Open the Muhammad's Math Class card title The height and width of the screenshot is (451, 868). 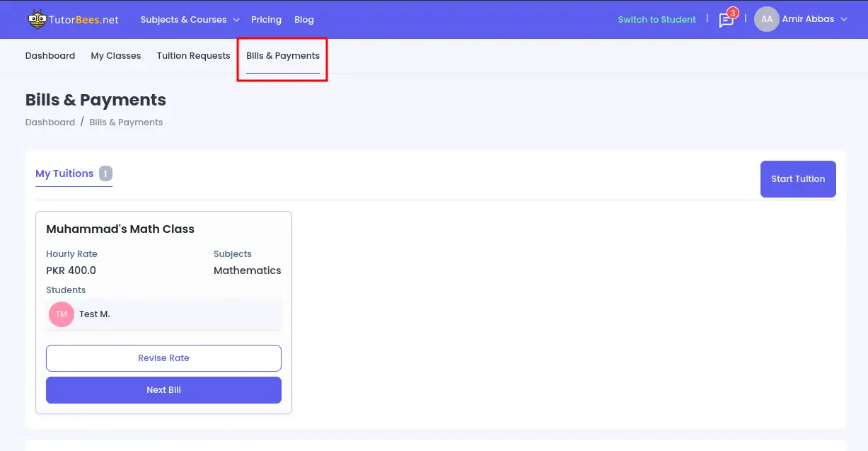(120, 229)
